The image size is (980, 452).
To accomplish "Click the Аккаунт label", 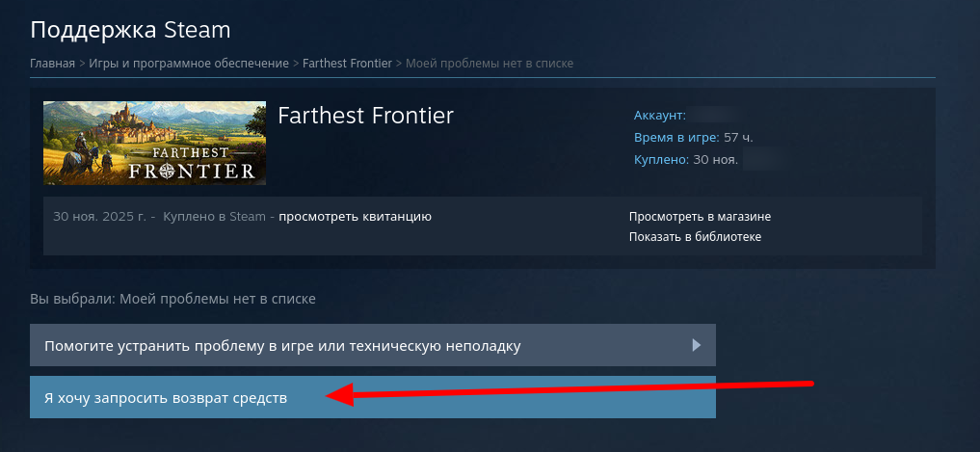I will coord(660,115).
